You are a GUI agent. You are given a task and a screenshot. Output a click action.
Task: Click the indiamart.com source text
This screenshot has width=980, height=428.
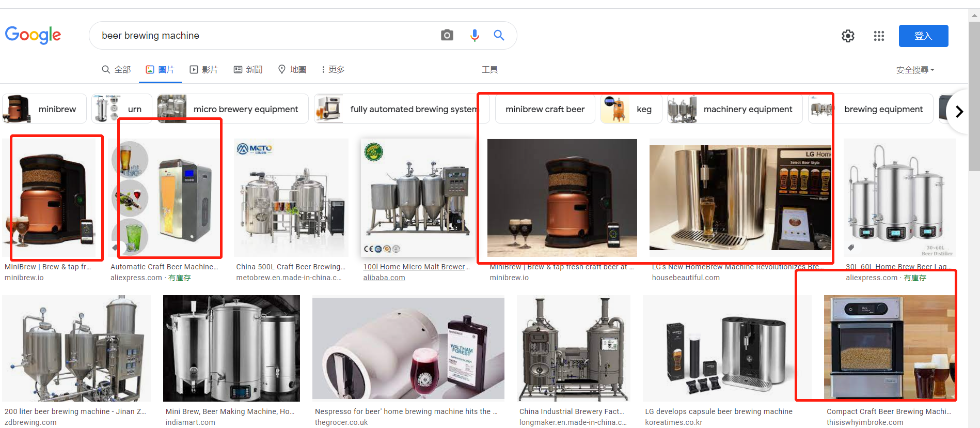coord(191,422)
